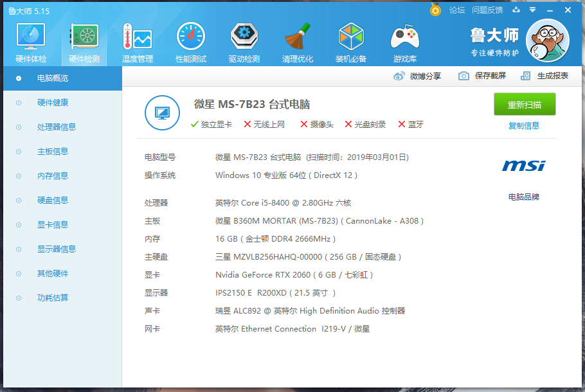This screenshot has height=392, width=585.
Task: Click 鲁大师 5.15 title text
Action: (x=29, y=11)
